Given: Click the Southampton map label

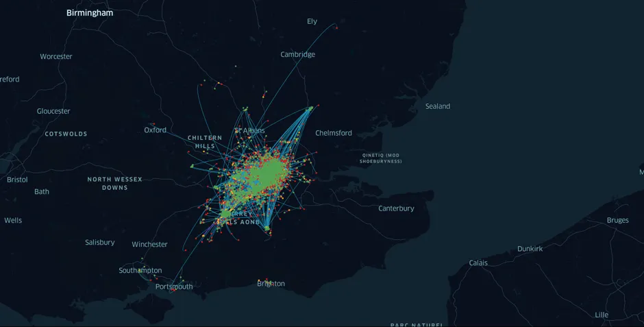Looking at the screenshot, I should click(x=140, y=270).
